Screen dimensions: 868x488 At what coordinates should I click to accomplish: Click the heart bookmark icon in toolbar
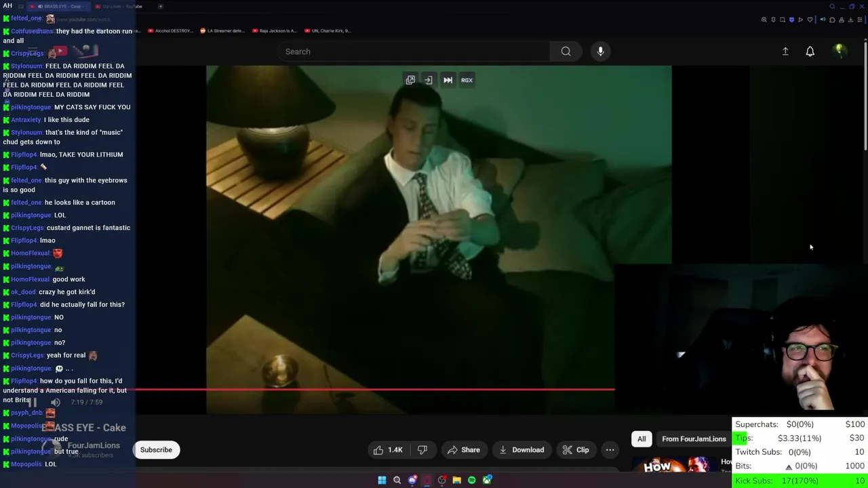click(810, 20)
